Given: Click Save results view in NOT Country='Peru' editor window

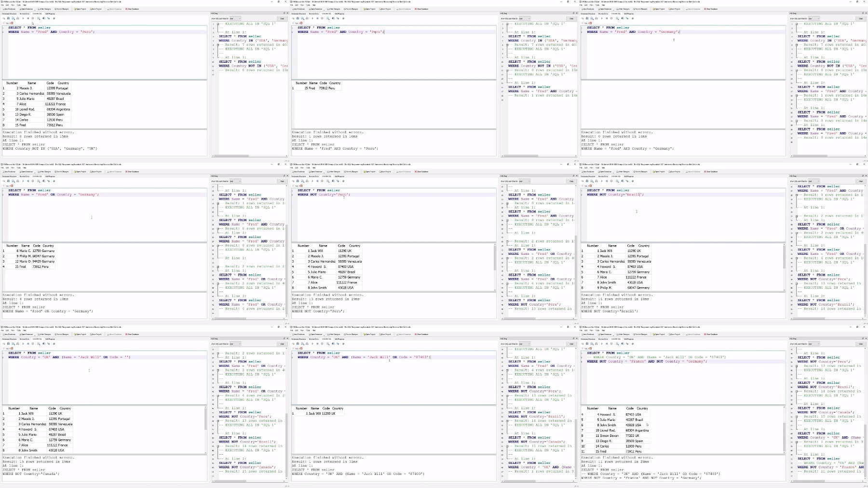Looking at the screenshot, I should tap(328, 181).
